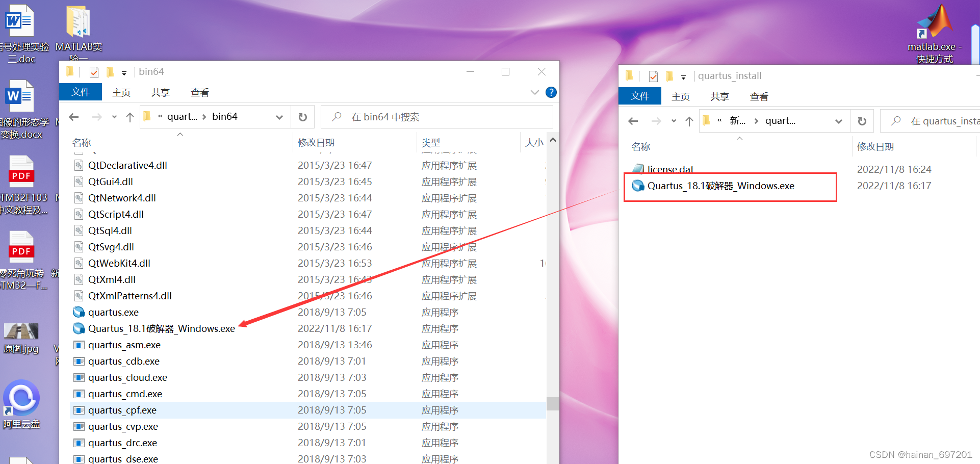Click the new folder icon in bin64 title bar
Image resolution: width=980 pixels, height=464 pixels.
click(110, 72)
